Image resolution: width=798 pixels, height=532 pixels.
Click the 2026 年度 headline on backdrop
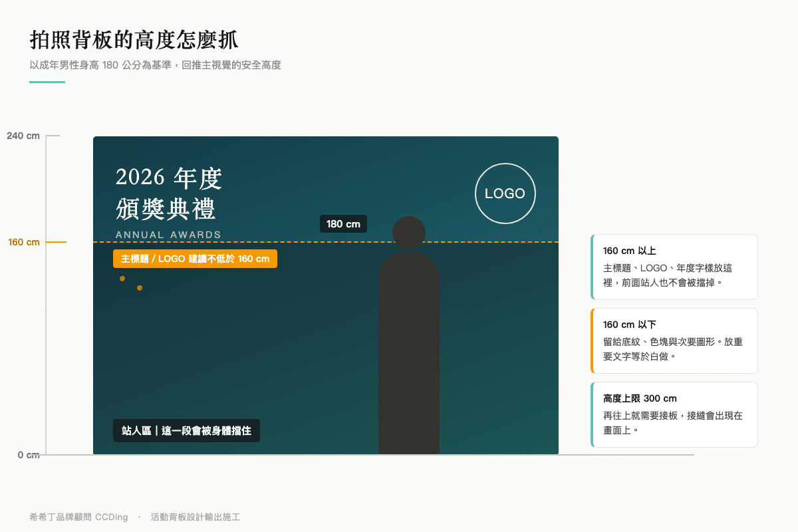168,178
